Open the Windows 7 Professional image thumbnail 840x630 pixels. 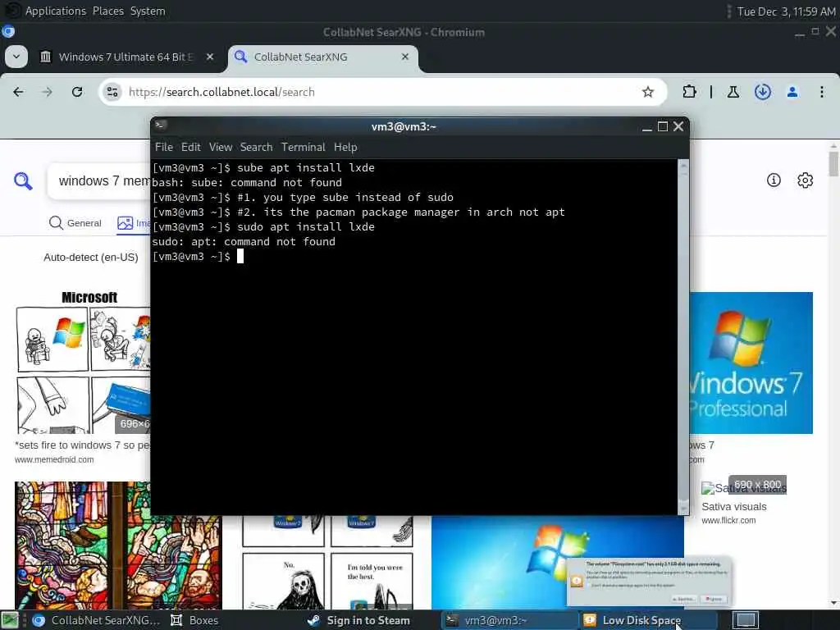tap(751, 363)
